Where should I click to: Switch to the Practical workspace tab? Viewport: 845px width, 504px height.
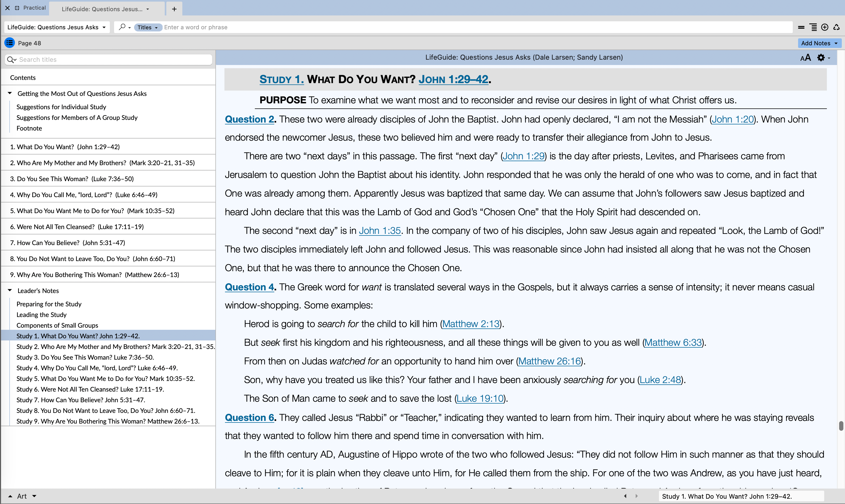click(x=34, y=8)
